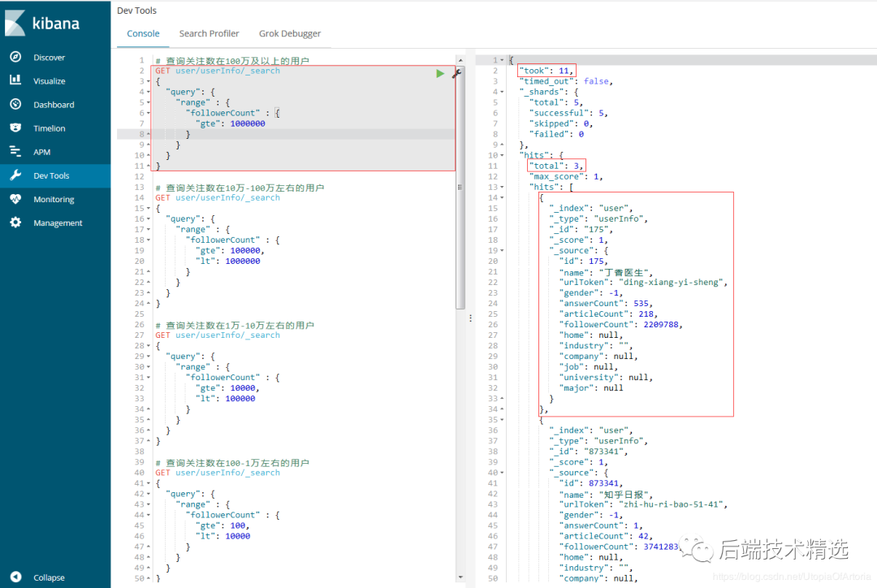Collapse hits fold arrow at response line 10
The width and height of the screenshot is (877, 588).
(502, 156)
